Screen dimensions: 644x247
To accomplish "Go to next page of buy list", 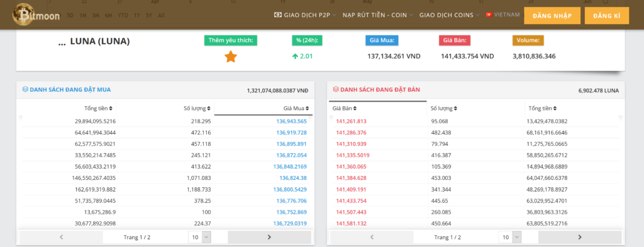I will coord(269,237).
